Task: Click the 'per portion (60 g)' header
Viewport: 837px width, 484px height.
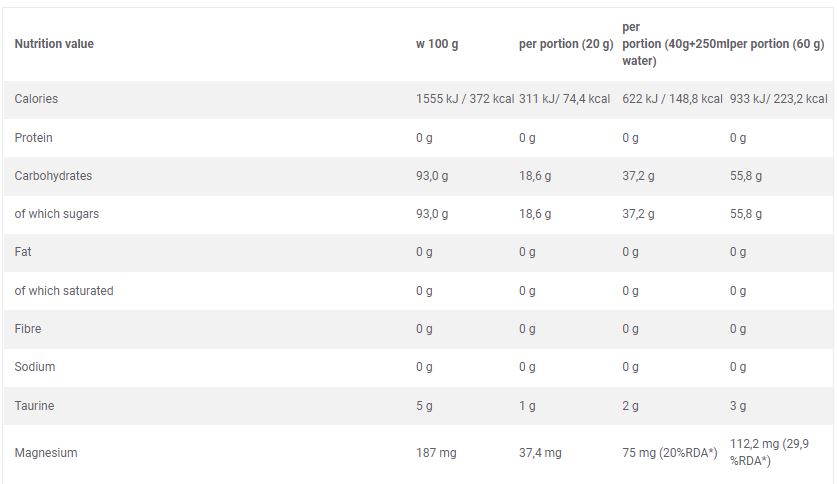Action: click(x=779, y=44)
